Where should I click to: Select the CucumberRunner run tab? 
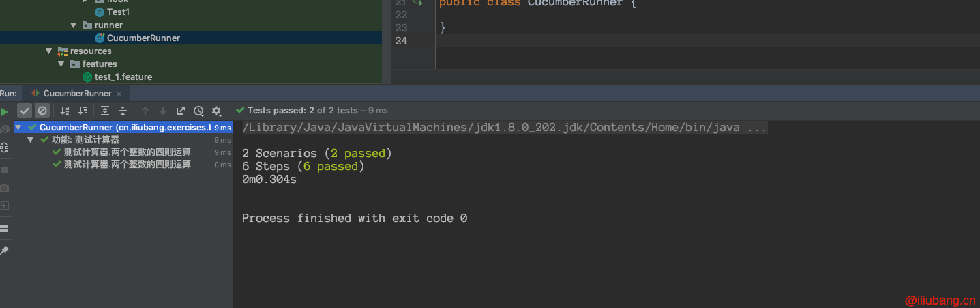pyautogui.click(x=76, y=94)
